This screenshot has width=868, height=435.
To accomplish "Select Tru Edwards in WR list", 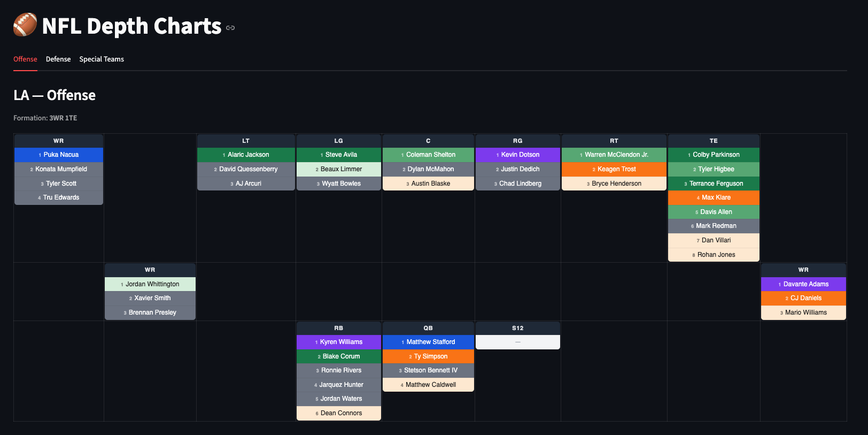I will [59, 197].
